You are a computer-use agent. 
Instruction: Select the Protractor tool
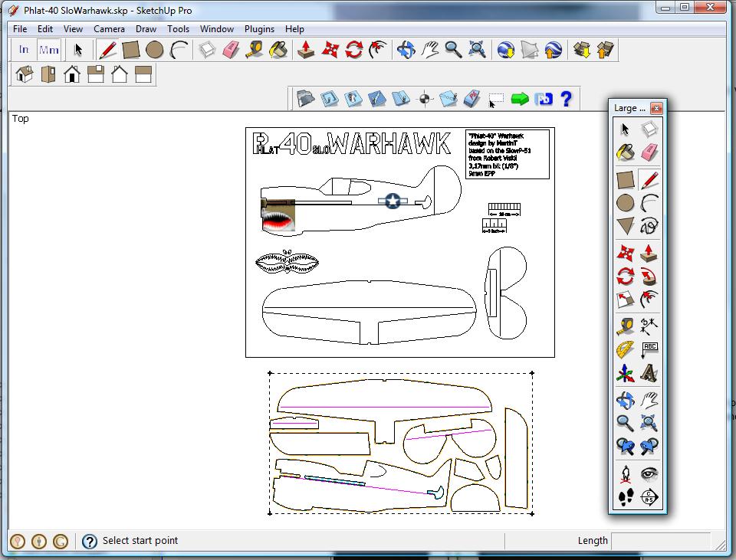[626, 350]
